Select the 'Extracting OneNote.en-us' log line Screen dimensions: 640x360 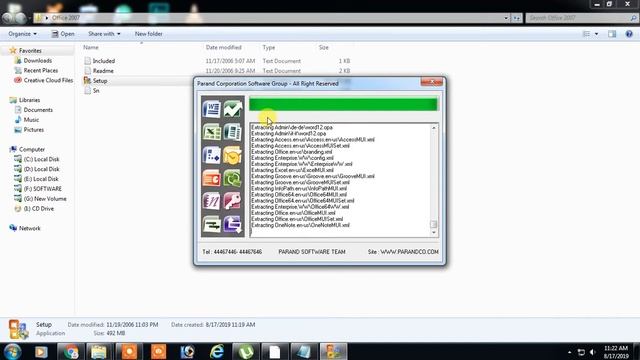pyautogui.click(x=300, y=225)
